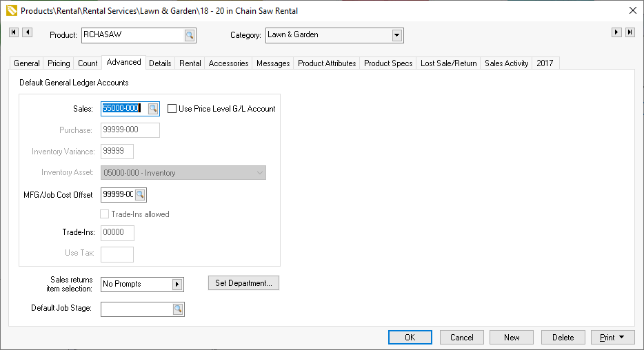Screen dimensions: 644x350
Task: Open the Accessories tab
Action: pos(228,63)
